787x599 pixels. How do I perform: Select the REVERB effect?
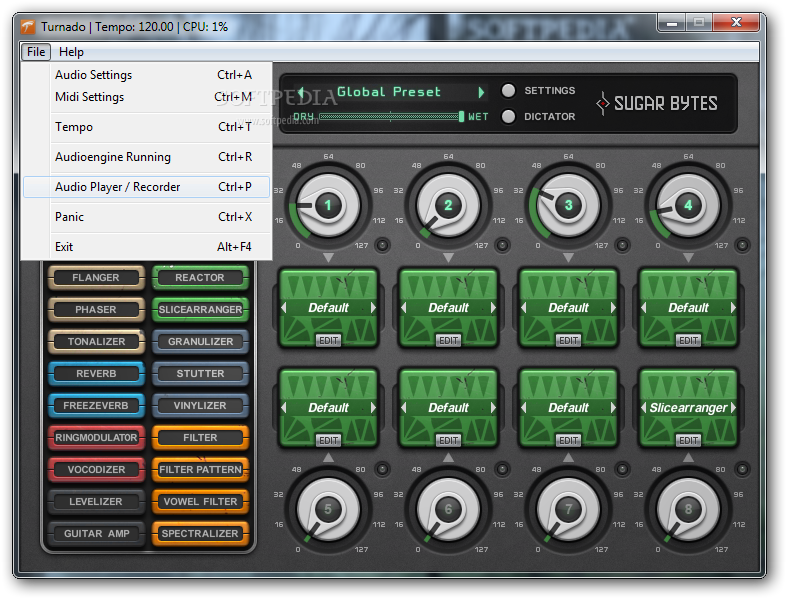(x=96, y=374)
